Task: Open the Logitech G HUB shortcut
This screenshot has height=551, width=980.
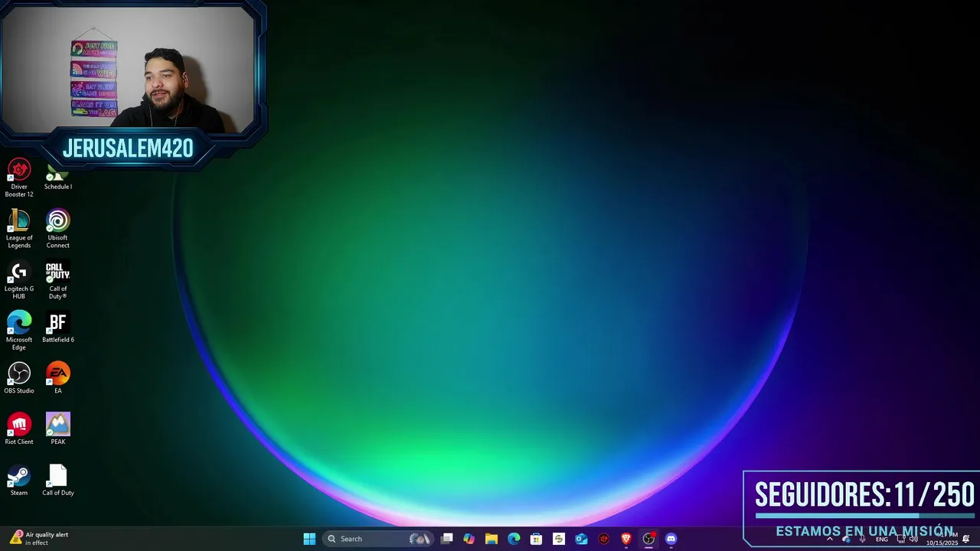Action: (19, 280)
